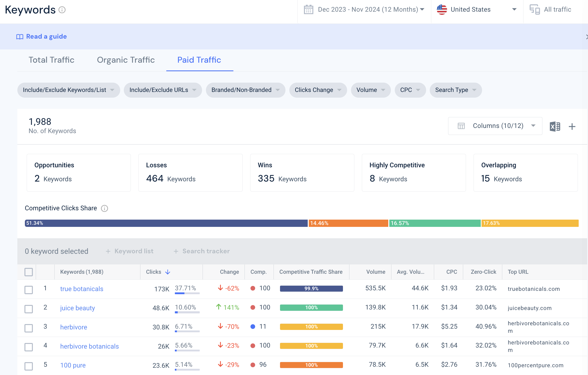Check the true botanicals row checkbox
588x375 pixels.
(29, 290)
